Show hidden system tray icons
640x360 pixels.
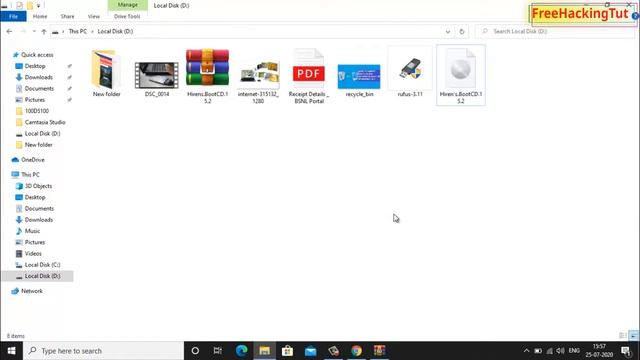click(527, 351)
